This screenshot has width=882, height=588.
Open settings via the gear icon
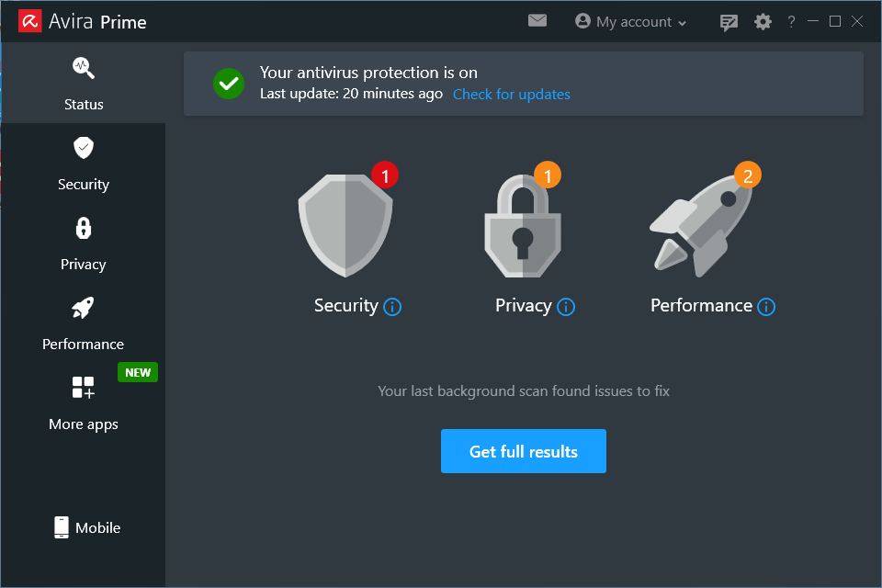[763, 22]
